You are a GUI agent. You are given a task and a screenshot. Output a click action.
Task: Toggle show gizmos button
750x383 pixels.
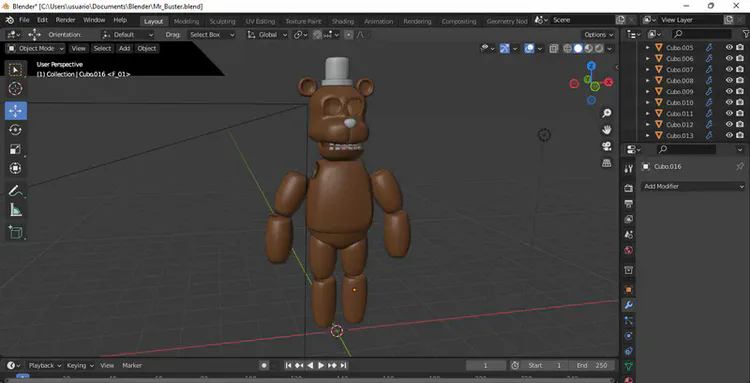coord(505,48)
